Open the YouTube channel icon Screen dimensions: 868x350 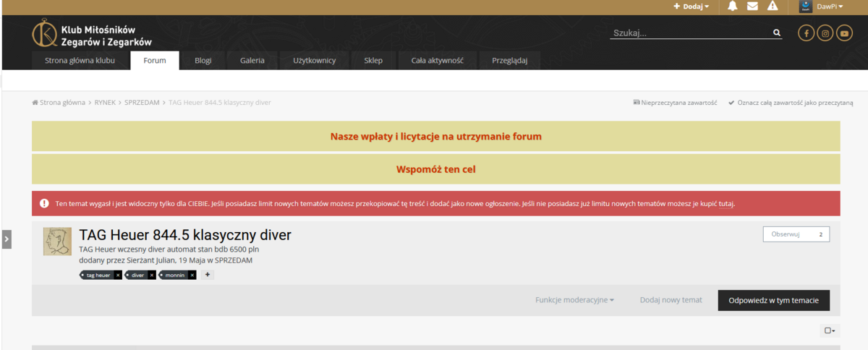844,33
